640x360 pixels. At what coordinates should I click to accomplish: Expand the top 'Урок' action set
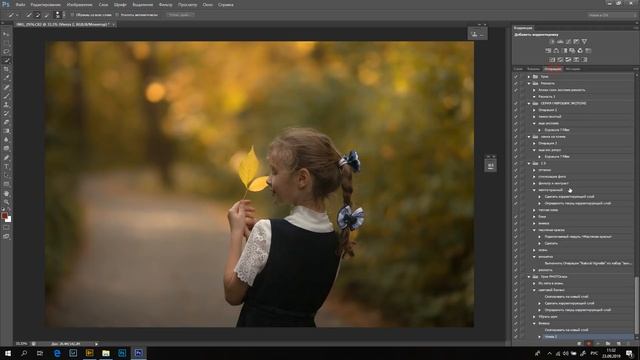529,76
